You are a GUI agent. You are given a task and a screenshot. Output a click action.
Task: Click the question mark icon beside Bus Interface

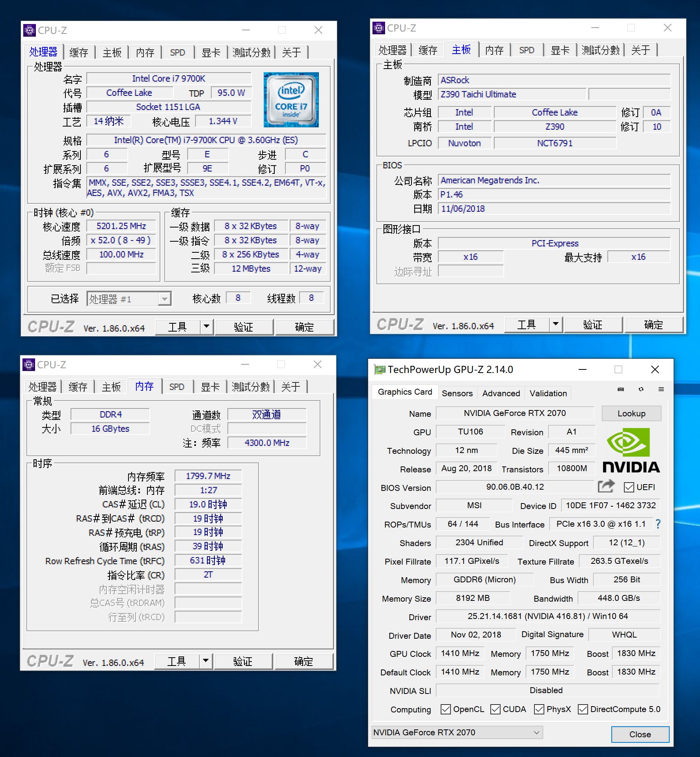coord(658,524)
